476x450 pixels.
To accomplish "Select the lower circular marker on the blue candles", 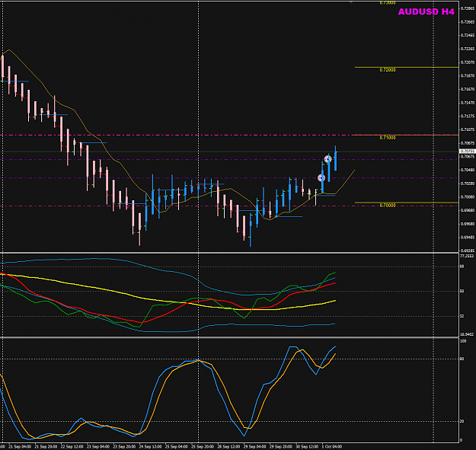I will 321,178.
